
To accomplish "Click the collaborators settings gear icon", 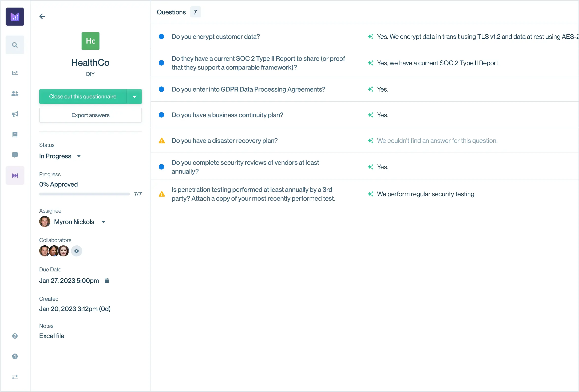I will point(76,251).
